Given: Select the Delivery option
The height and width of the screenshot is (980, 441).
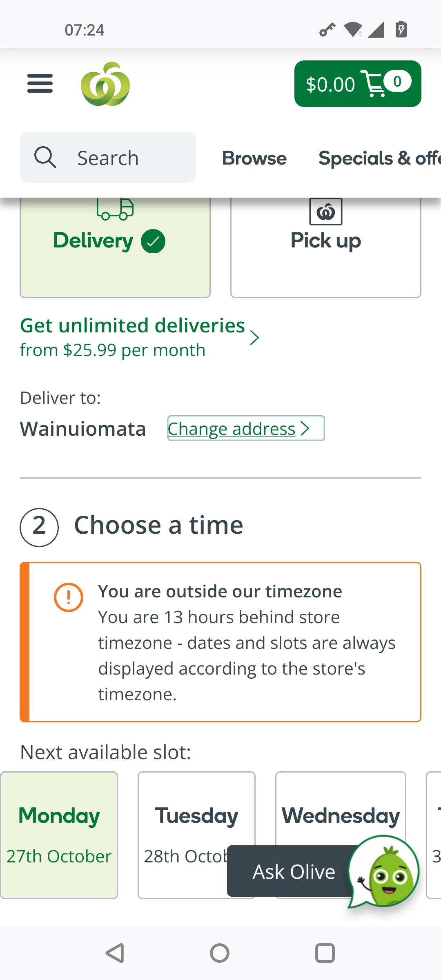Looking at the screenshot, I should click(115, 245).
